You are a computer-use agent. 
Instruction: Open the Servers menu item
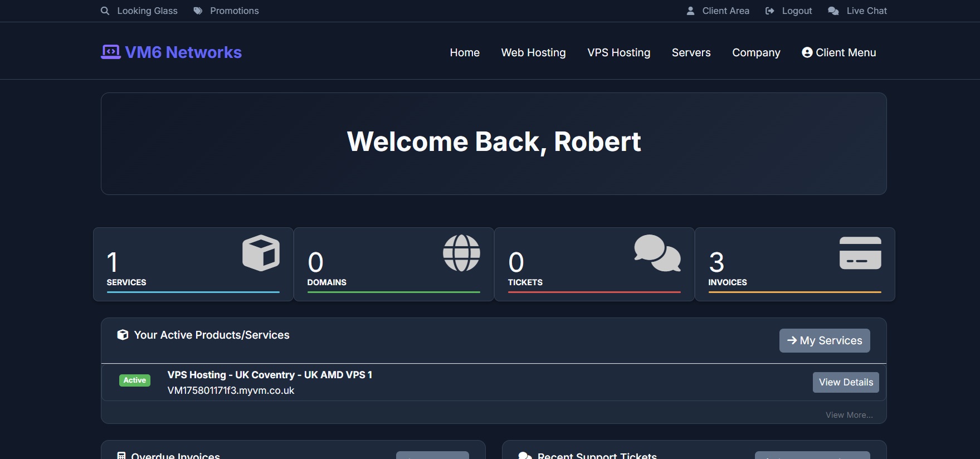click(691, 52)
